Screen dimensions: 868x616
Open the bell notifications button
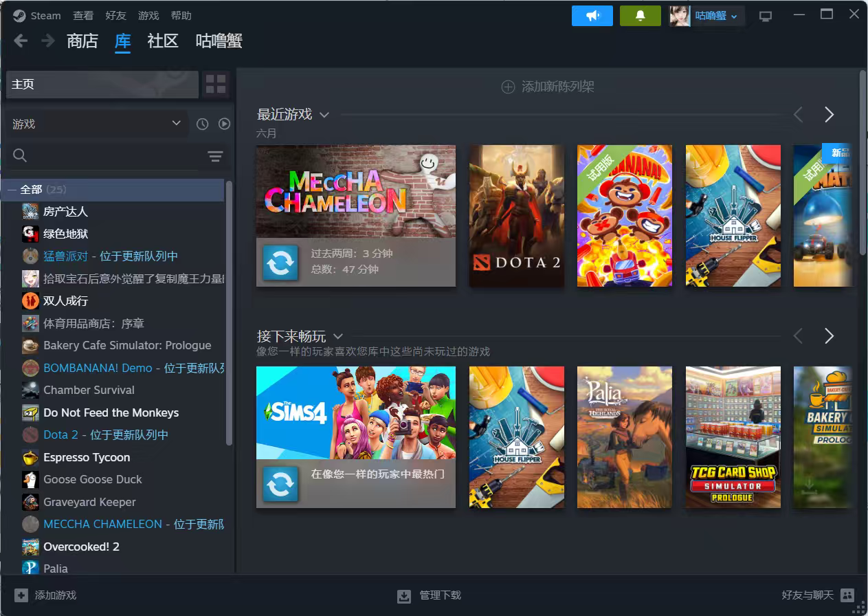[640, 16]
